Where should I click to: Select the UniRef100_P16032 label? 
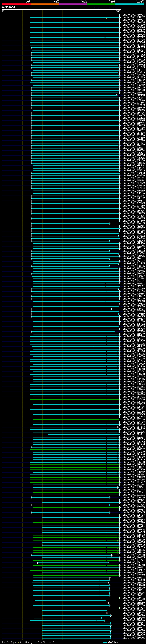[134, 130]
